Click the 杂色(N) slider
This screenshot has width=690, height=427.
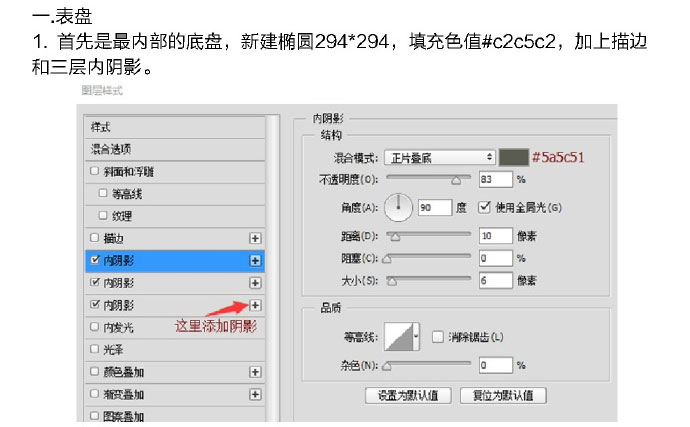click(429, 365)
